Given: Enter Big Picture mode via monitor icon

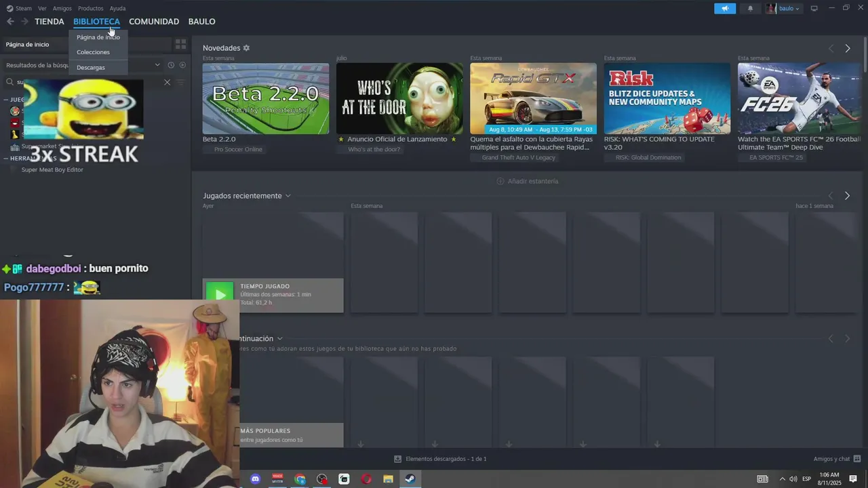Looking at the screenshot, I should tap(814, 9).
